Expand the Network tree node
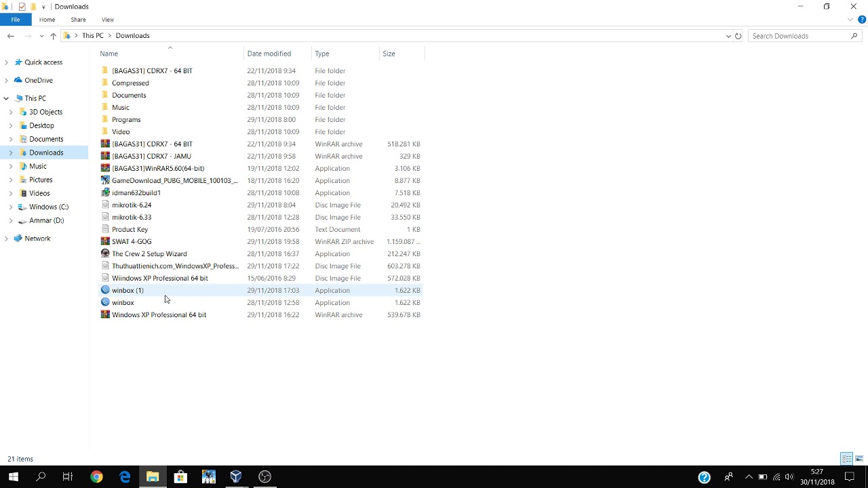 click(x=6, y=239)
